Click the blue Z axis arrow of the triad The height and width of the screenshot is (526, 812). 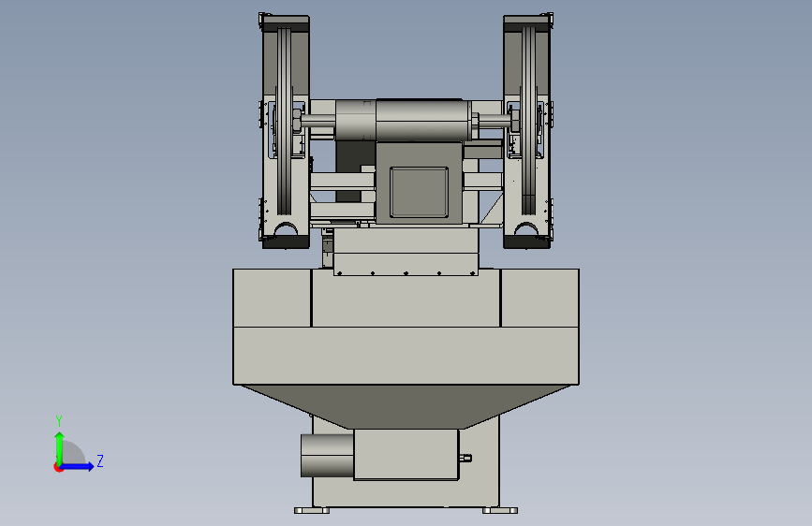[78, 466]
